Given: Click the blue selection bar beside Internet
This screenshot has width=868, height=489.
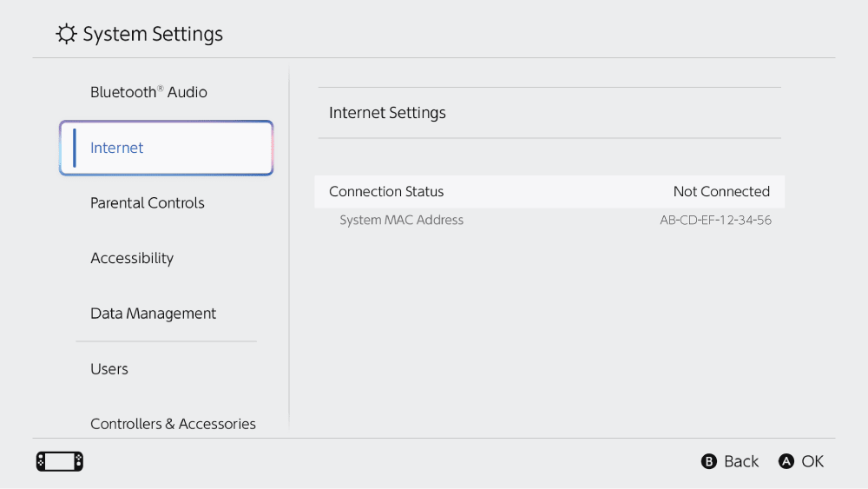Looking at the screenshot, I should pos(75,148).
